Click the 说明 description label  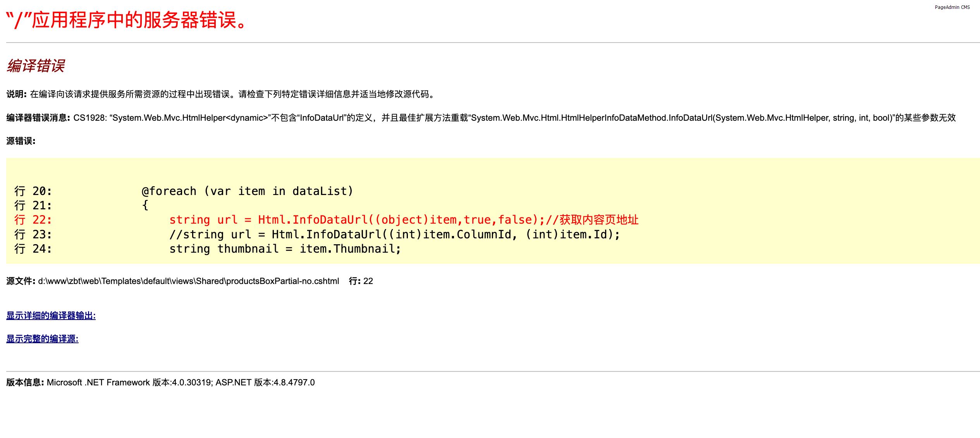(16, 94)
